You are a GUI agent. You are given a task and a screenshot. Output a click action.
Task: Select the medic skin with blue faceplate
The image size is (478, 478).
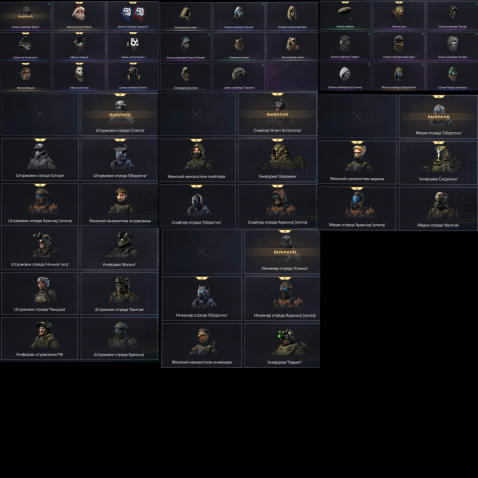point(357,208)
